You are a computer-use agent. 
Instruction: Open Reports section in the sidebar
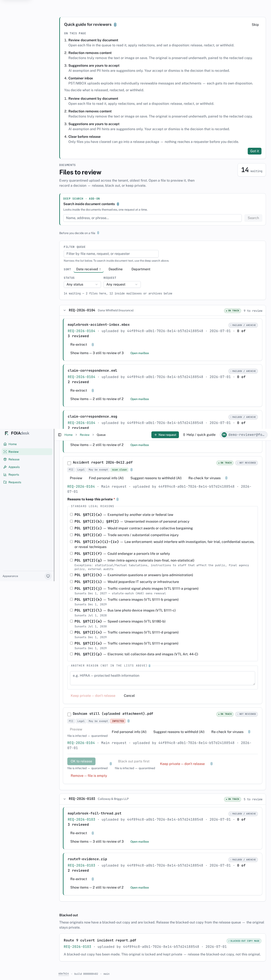pos(27,475)
